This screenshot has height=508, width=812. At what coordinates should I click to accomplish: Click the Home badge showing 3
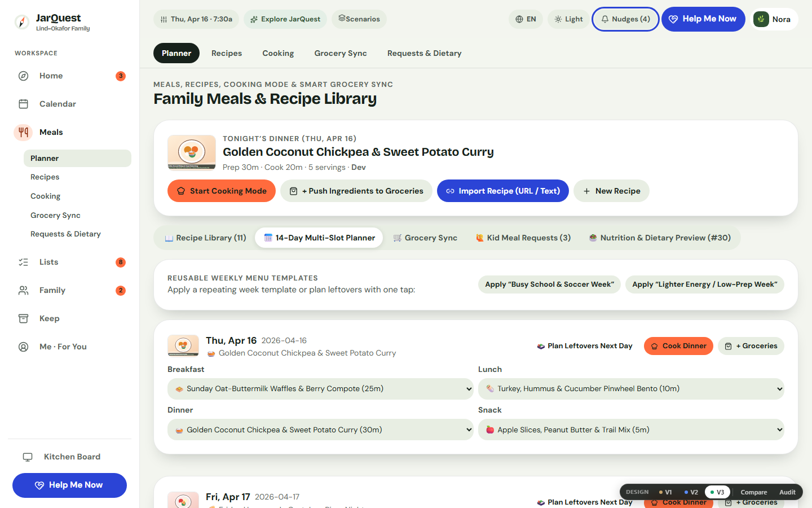pos(121,76)
